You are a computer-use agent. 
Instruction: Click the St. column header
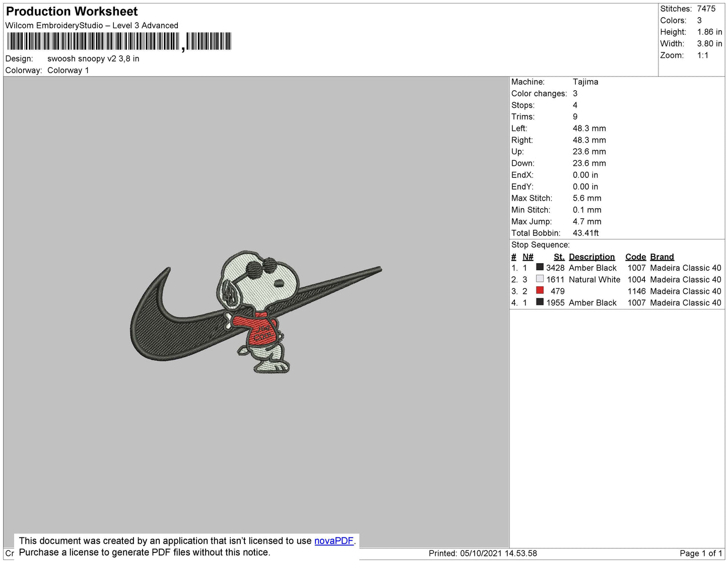click(559, 257)
